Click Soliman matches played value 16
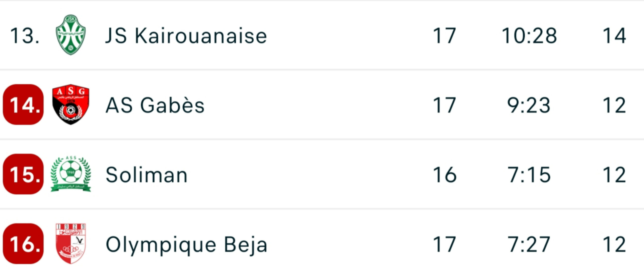 click(445, 175)
